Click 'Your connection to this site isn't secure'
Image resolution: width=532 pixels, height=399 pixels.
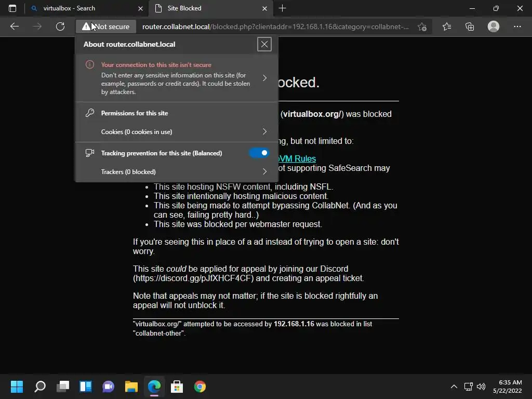point(156,65)
